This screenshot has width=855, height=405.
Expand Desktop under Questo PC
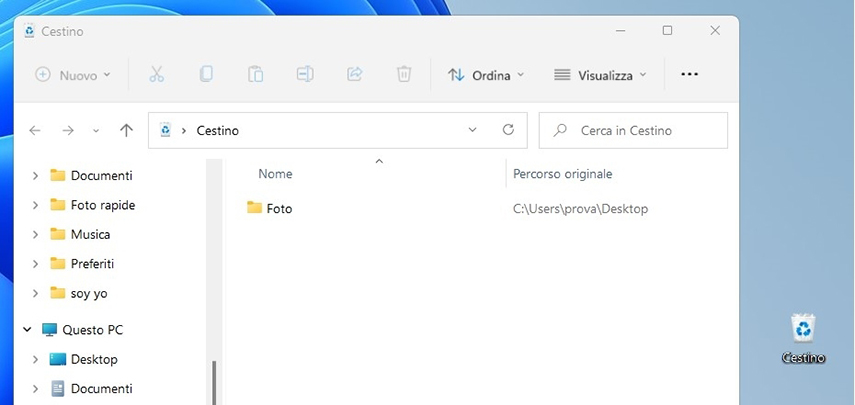point(35,359)
